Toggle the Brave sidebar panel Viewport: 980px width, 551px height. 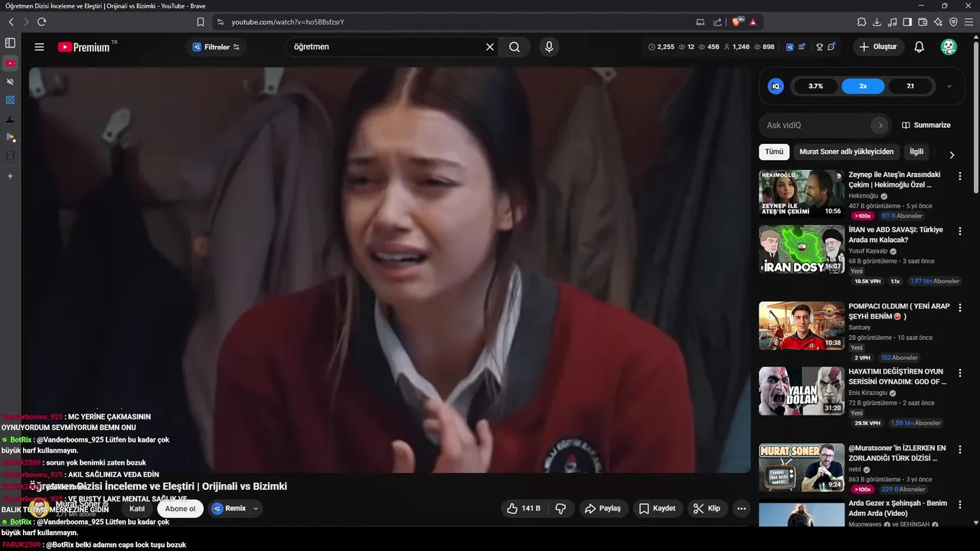(10, 43)
